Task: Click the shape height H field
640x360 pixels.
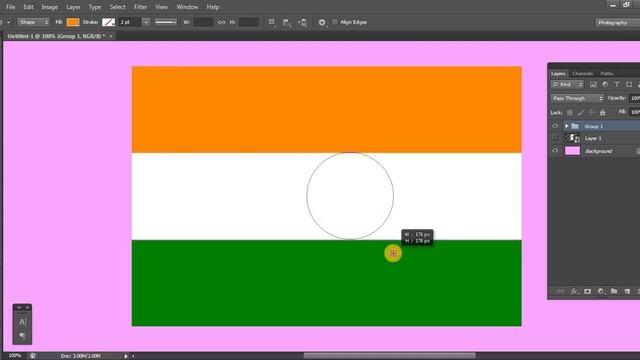Action: (x=249, y=22)
